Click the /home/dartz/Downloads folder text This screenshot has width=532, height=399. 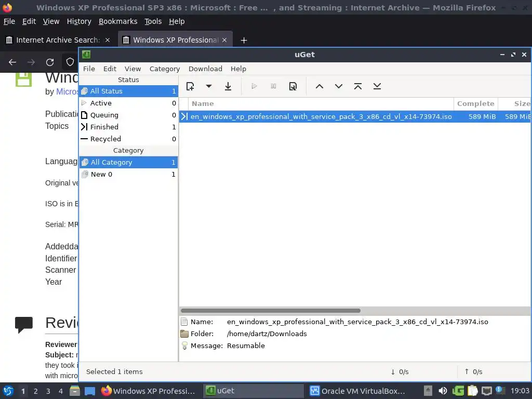pos(267,334)
